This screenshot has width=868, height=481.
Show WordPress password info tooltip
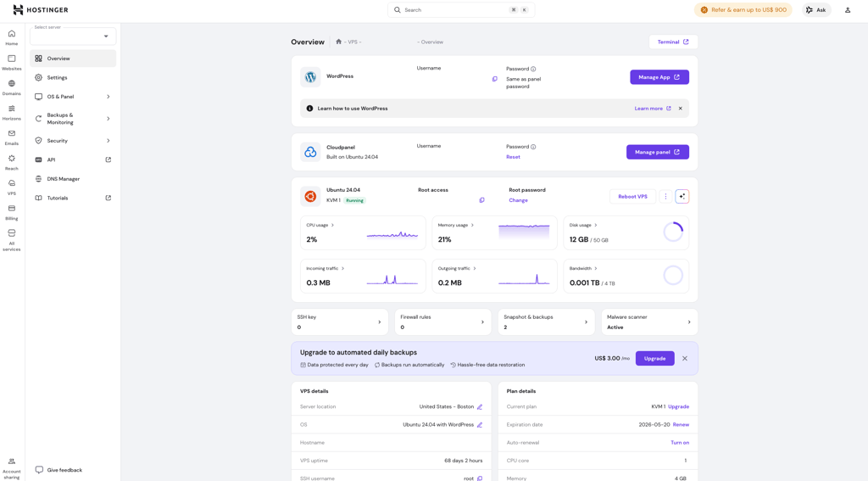click(x=533, y=70)
